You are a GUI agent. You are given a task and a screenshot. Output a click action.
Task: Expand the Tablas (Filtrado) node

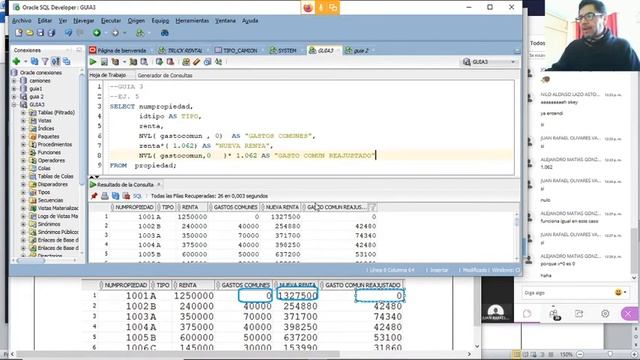[x=23, y=113]
